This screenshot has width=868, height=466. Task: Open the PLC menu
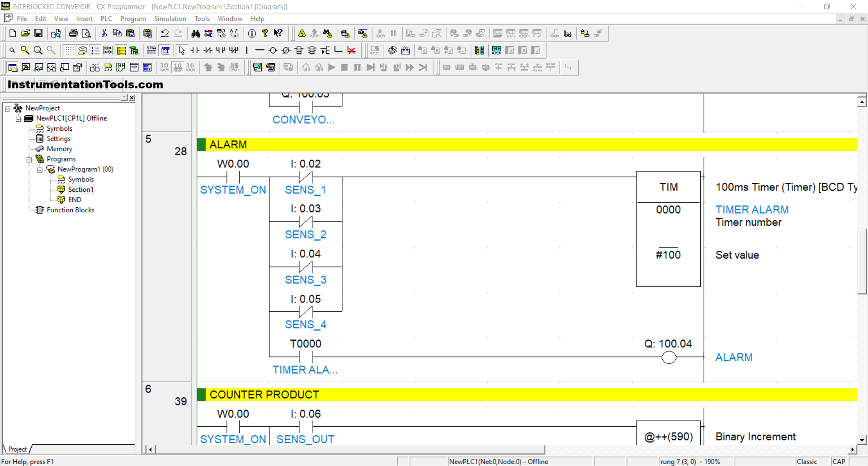pos(106,19)
